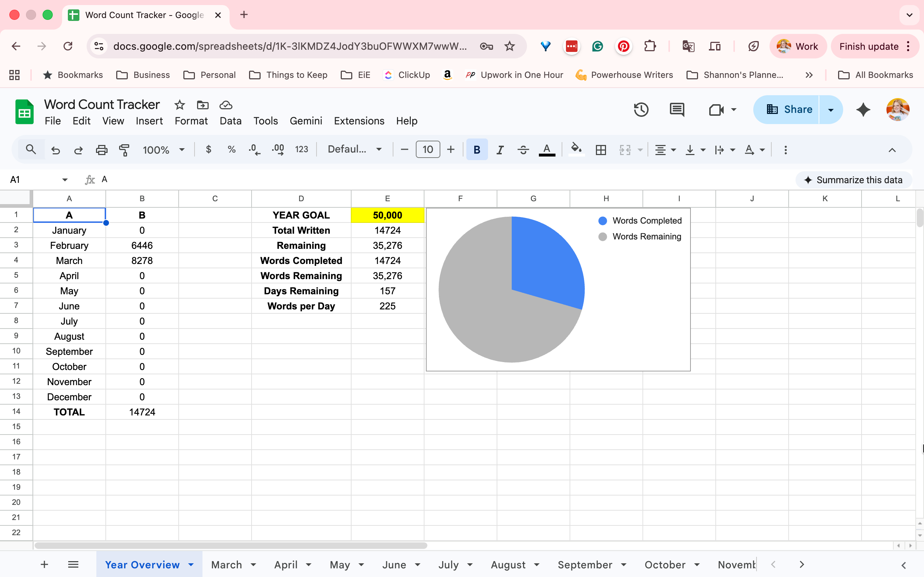This screenshot has width=924, height=577.
Task: Click the print icon in toolbar
Action: click(101, 150)
